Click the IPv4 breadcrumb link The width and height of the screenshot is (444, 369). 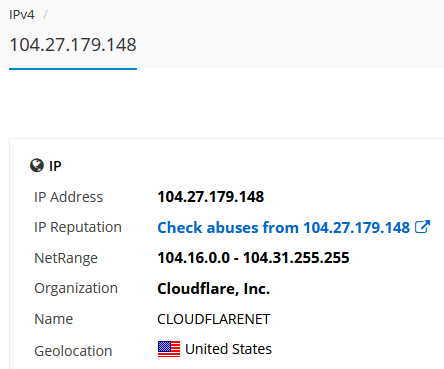[x=22, y=15]
